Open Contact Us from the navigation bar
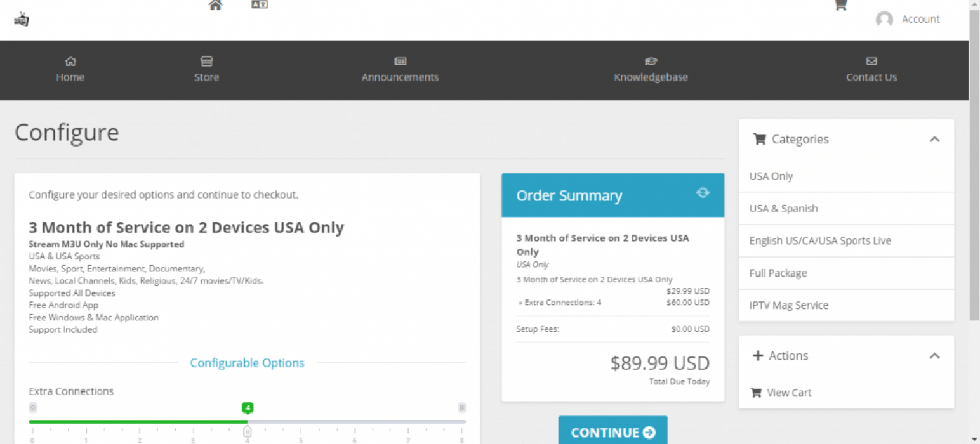 [x=871, y=77]
